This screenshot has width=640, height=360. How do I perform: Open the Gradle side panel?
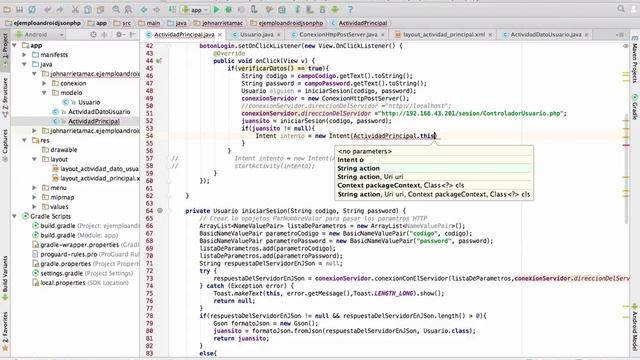(x=635, y=106)
